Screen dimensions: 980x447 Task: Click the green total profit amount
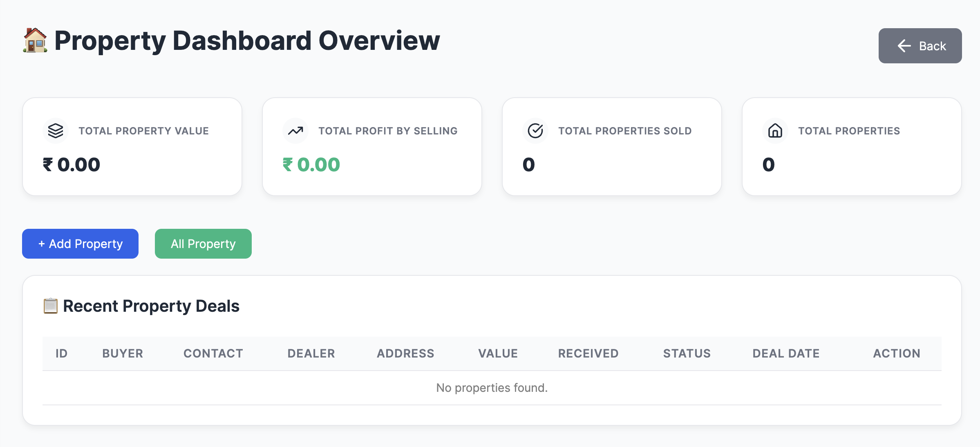point(311,165)
